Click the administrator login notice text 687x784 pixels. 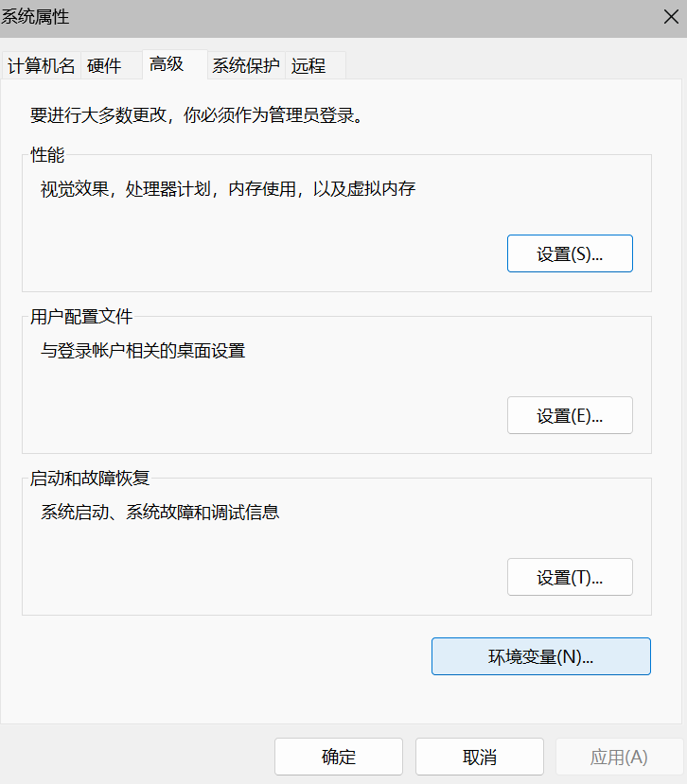pos(197,116)
